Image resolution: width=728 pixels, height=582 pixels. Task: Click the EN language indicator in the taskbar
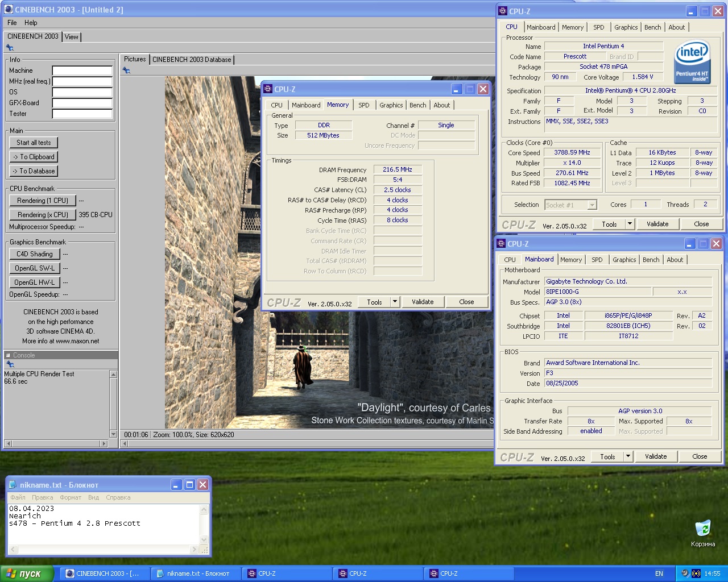[659, 573]
